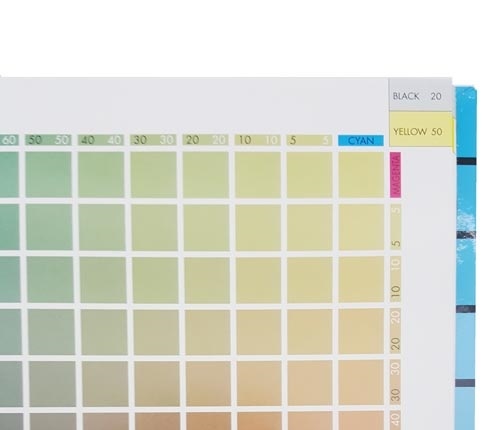Pick swatch cyan 20, magenta 20
The width and height of the screenshot is (500, 430).
(x=208, y=332)
